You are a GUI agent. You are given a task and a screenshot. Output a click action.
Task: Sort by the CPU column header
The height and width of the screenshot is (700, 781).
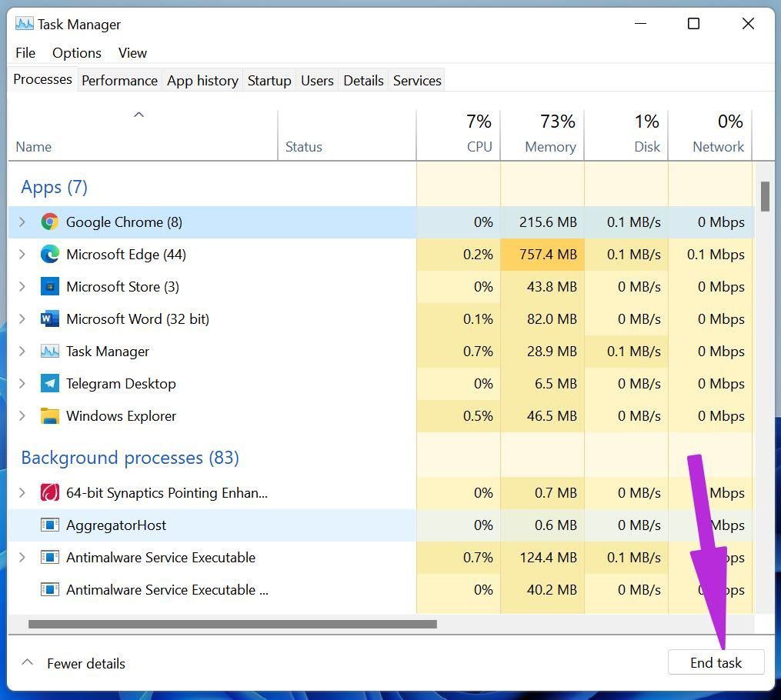[459, 135]
